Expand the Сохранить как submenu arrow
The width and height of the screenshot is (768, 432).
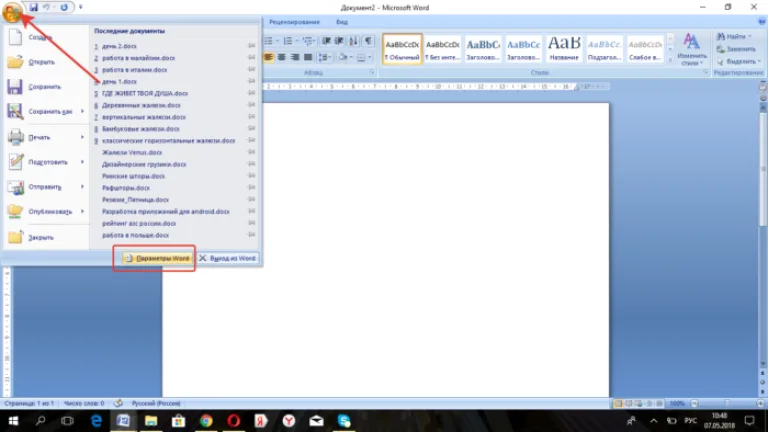[82, 112]
